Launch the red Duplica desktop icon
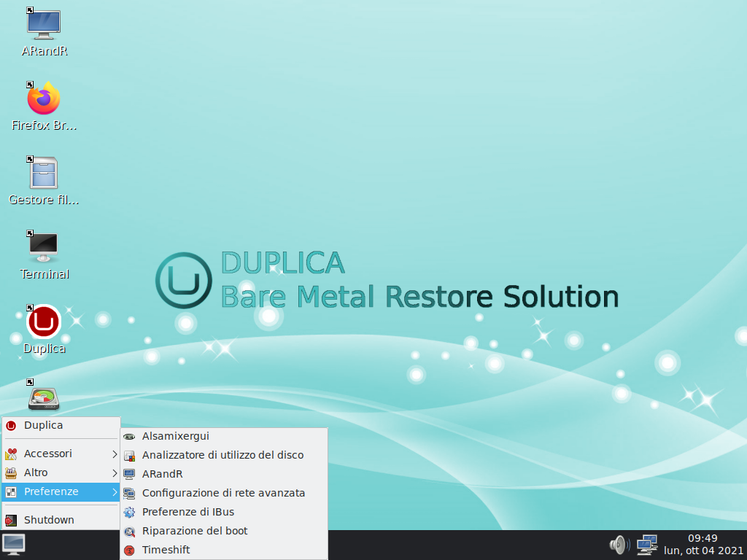 (x=44, y=322)
